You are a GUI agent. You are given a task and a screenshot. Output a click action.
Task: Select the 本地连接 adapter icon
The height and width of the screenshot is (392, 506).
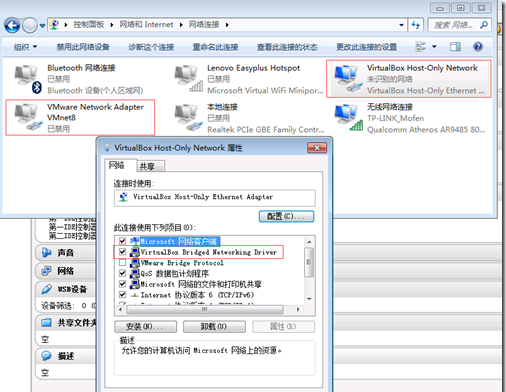pyautogui.click(x=188, y=117)
